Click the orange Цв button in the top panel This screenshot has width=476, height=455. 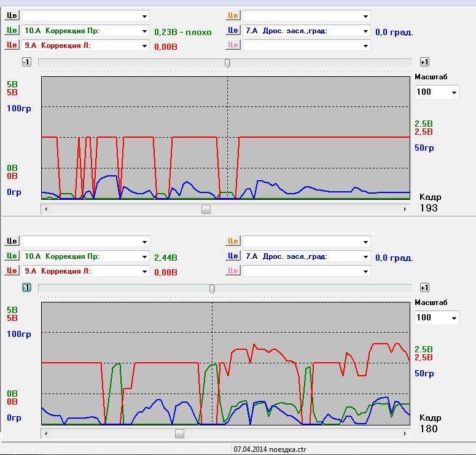click(233, 16)
